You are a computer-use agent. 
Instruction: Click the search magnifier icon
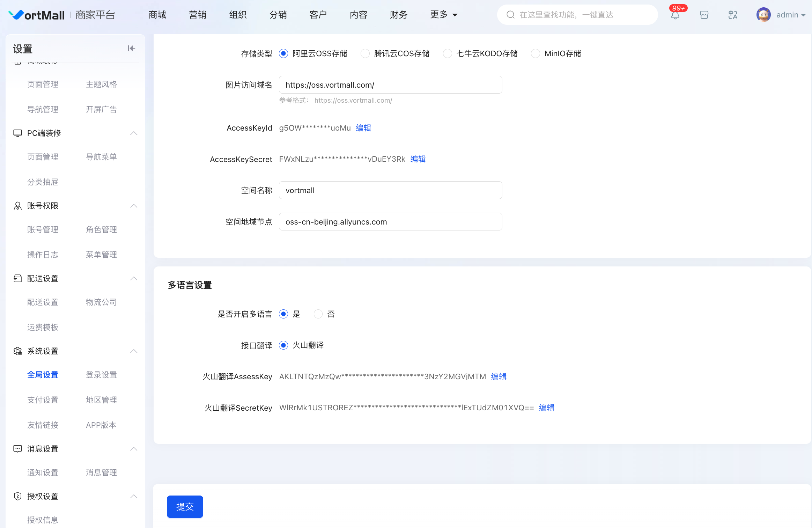coord(510,15)
